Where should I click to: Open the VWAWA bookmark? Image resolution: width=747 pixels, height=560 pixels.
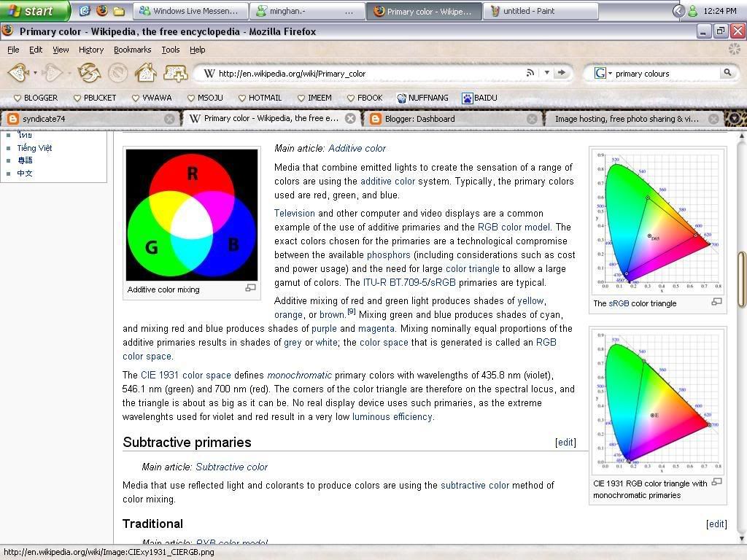[152, 98]
